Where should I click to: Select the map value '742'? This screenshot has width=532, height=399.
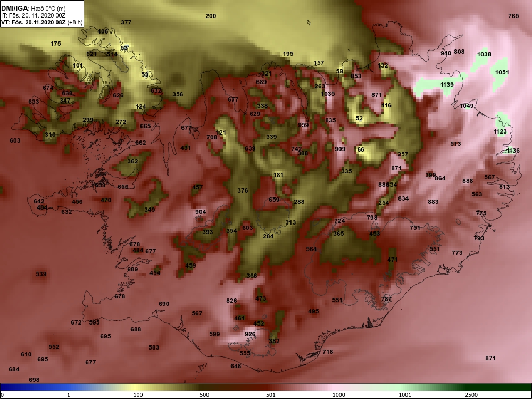[296, 149]
